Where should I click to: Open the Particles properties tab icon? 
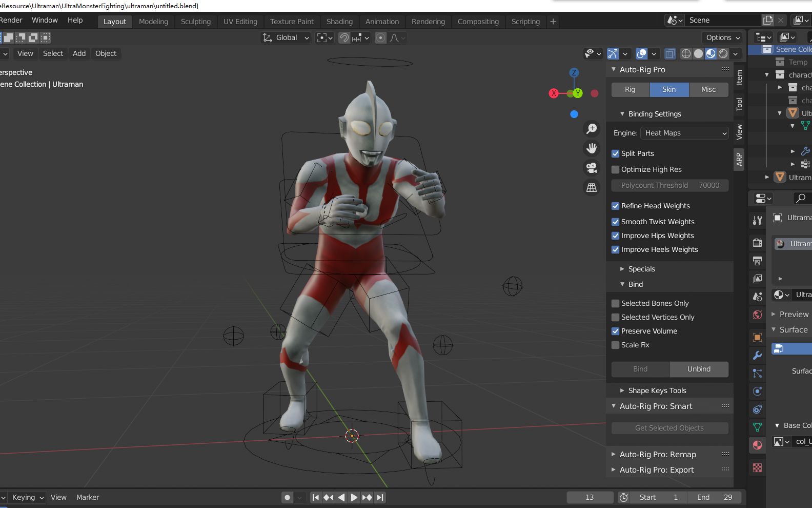[x=757, y=373]
